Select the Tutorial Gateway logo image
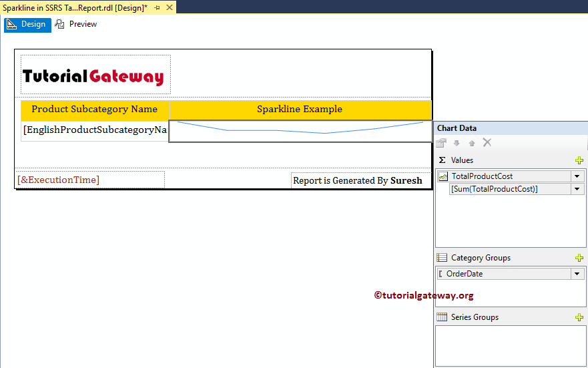Screen dimensions: 588x368 click(95, 75)
